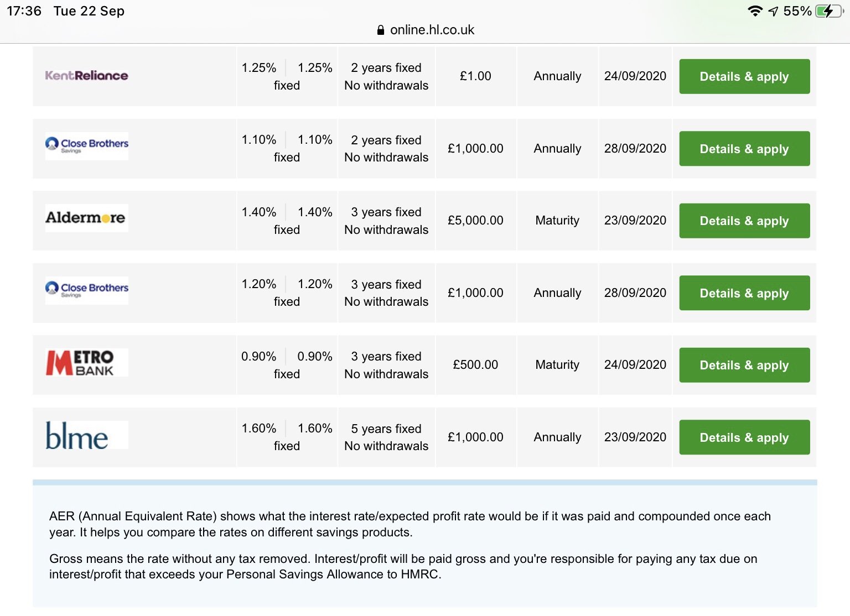Image resolution: width=850 pixels, height=616 pixels.
Task: Apply for Close Brothers 1.20% account
Action: 744,293
